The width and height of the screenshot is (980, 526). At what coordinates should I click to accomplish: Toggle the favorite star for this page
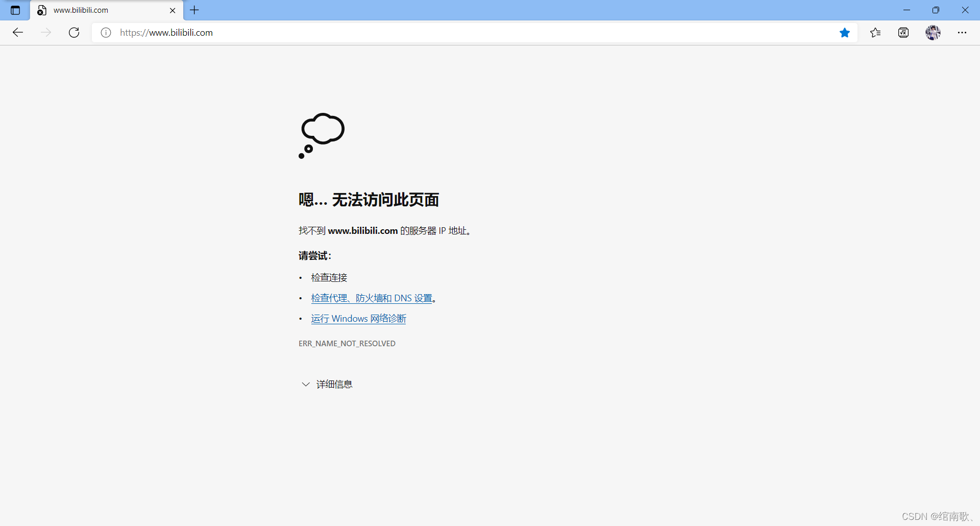click(845, 33)
